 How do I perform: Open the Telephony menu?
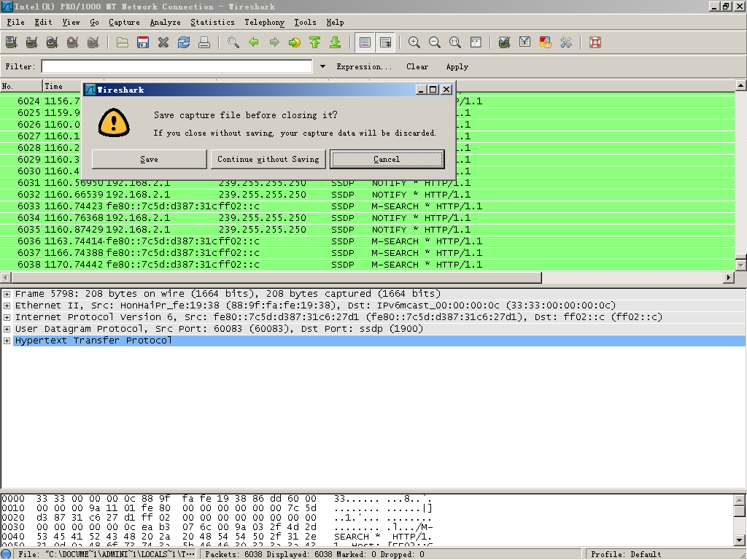[264, 23]
